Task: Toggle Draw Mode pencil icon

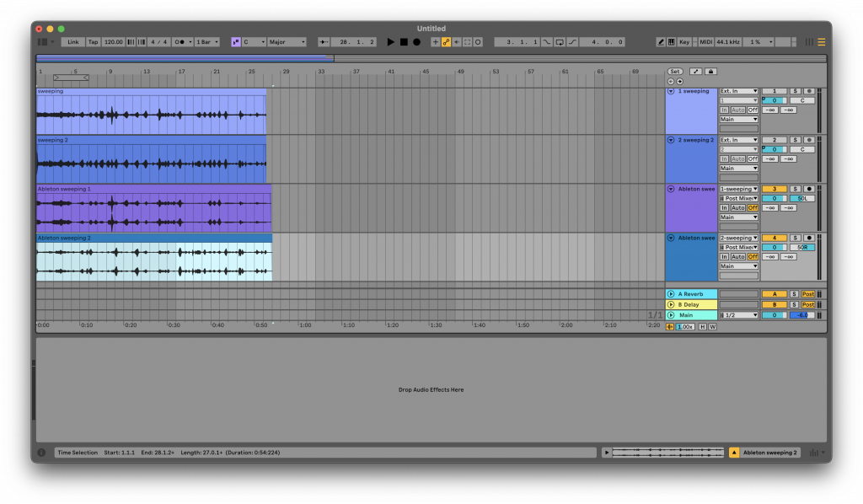Action: click(x=661, y=42)
